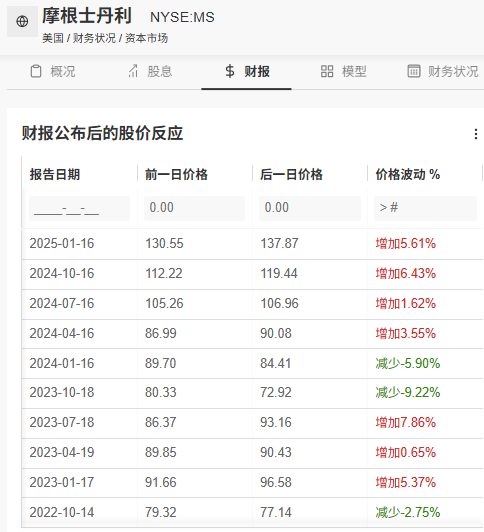Screen dimensions: 484x532
Task: Sort by 前一日价格 column header
Action: point(176,174)
